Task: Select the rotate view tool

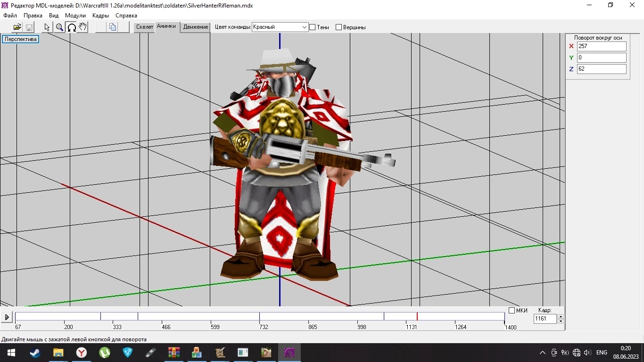Action: [x=71, y=27]
